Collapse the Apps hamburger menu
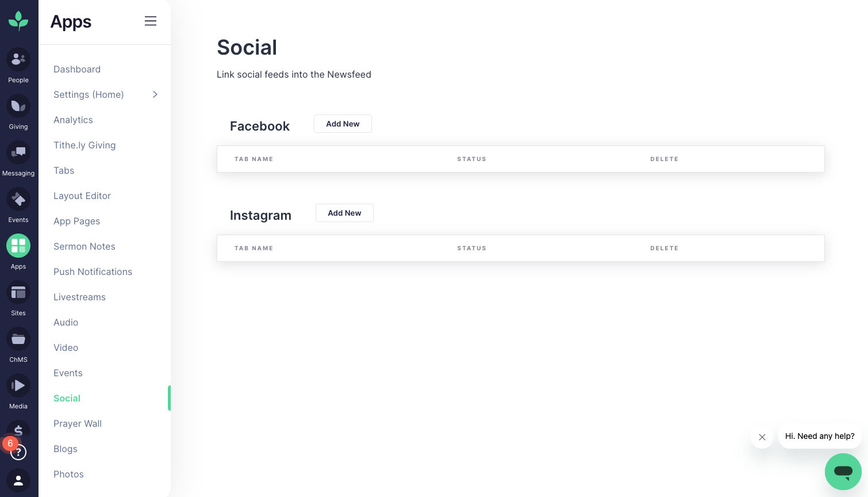868x497 pixels. [x=151, y=21]
